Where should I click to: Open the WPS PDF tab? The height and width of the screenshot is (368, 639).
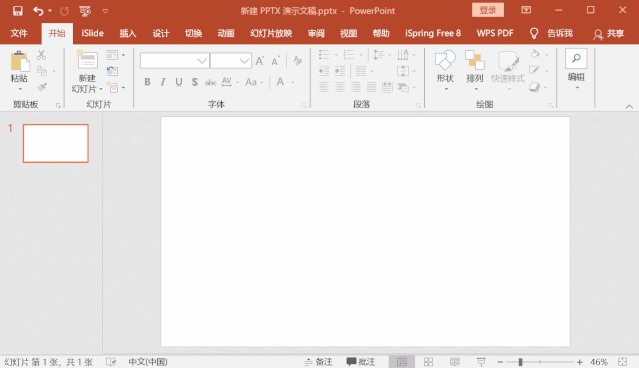click(495, 33)
